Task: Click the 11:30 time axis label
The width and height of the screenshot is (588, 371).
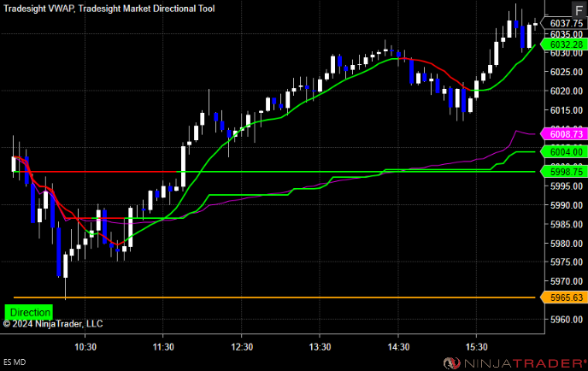Action: point(163,347)
